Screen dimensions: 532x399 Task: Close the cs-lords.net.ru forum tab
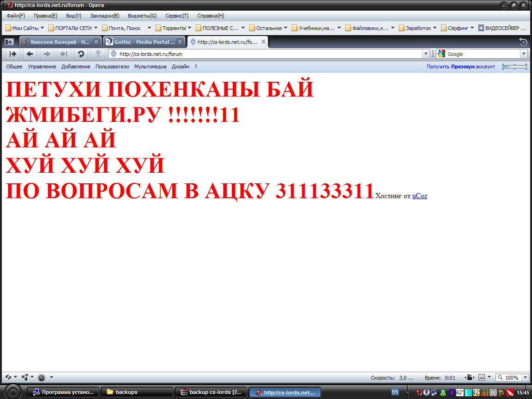click(263, 42)
